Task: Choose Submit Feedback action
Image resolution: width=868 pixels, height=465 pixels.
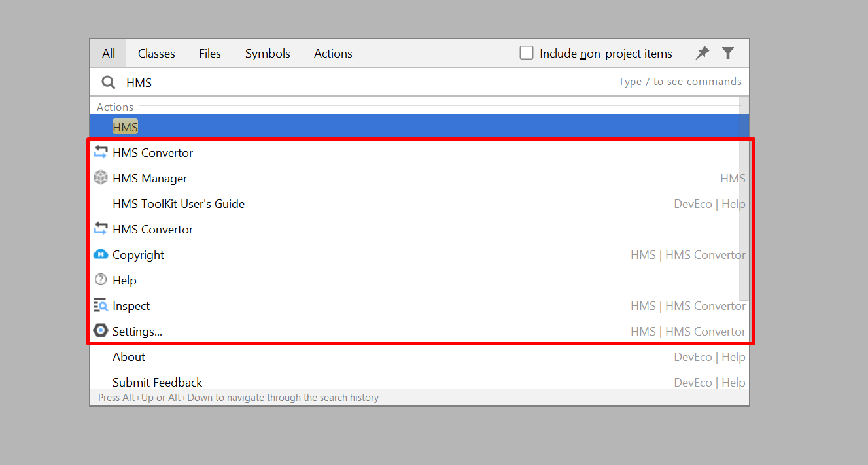Action: [419, 383]
